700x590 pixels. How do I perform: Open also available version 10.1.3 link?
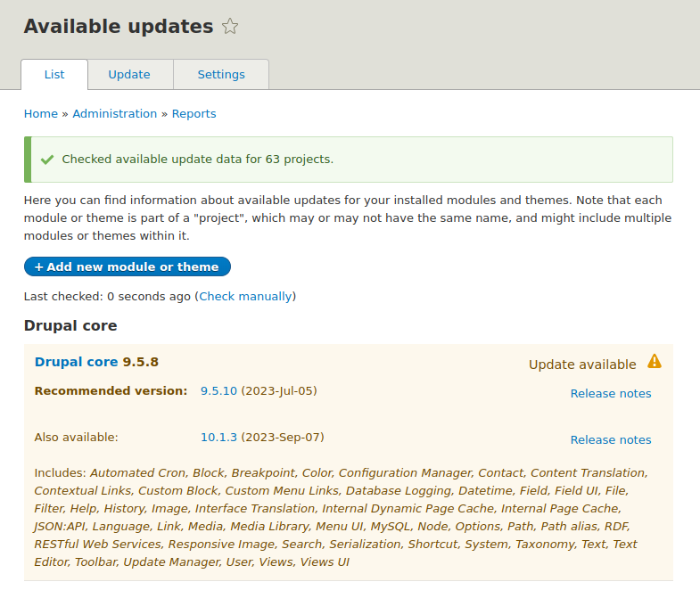(x=218, y=438)
